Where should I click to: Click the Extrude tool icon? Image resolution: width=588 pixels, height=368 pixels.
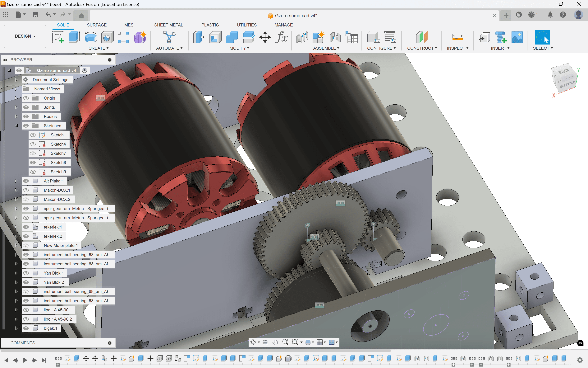click(74, 37)
